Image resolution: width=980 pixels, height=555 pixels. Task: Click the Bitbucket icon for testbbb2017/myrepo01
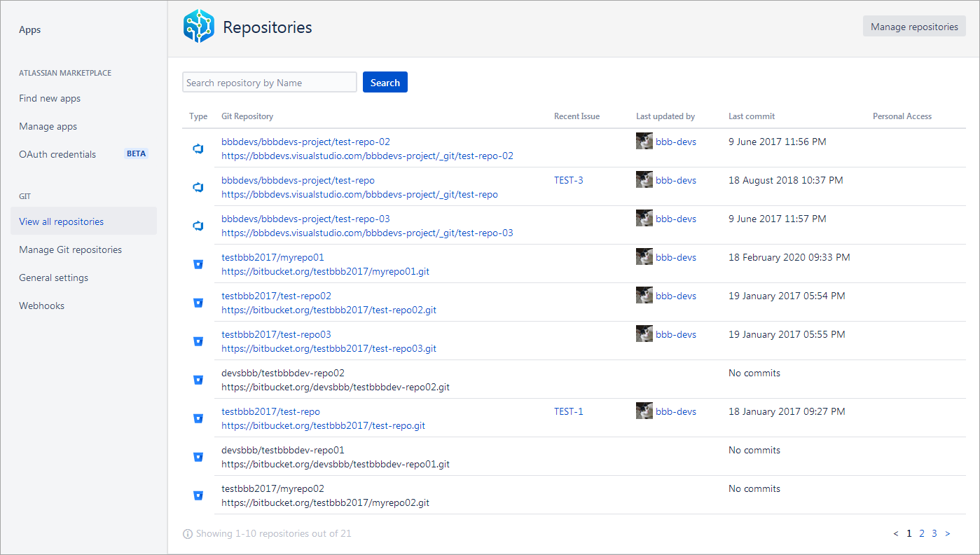(198, 264)
